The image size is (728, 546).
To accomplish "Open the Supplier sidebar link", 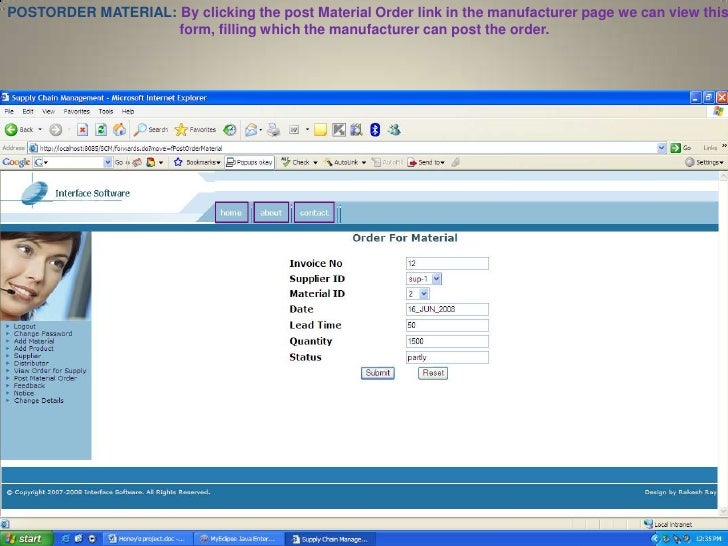I will point(27,356).
